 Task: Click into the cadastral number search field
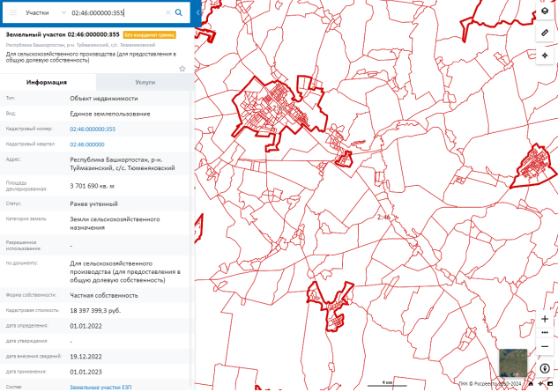[x=115, y=13]
